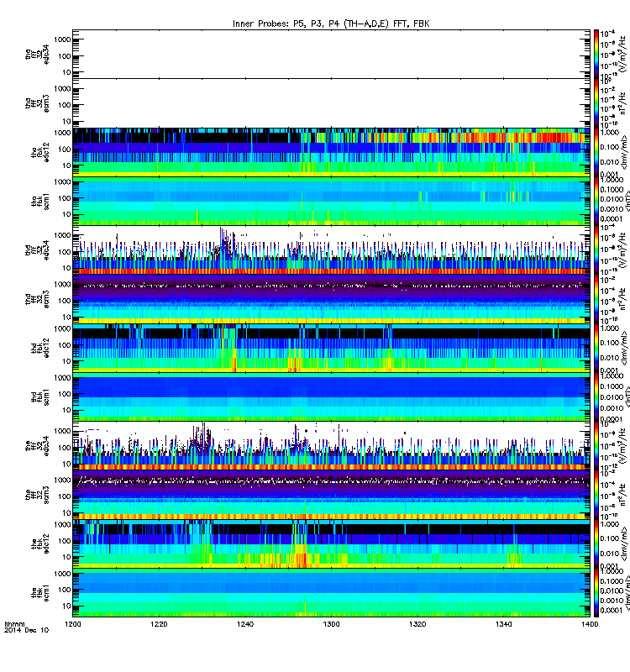The image size is (630, 672).
Task: Click the 1000 tick of the fbk scm1 panel
Action: coord(62,574)
